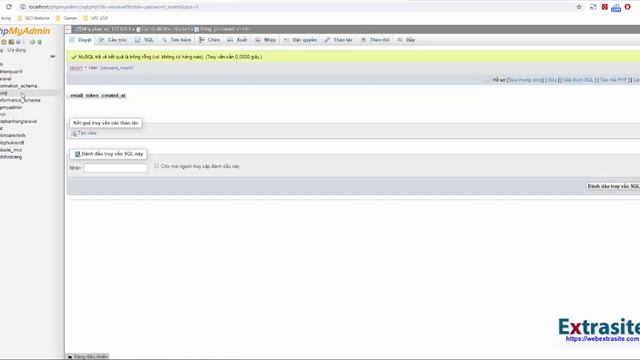Open the highlighted mysql database in sidebar
Viewport: 640px width, 360px height.
(4, 93)
